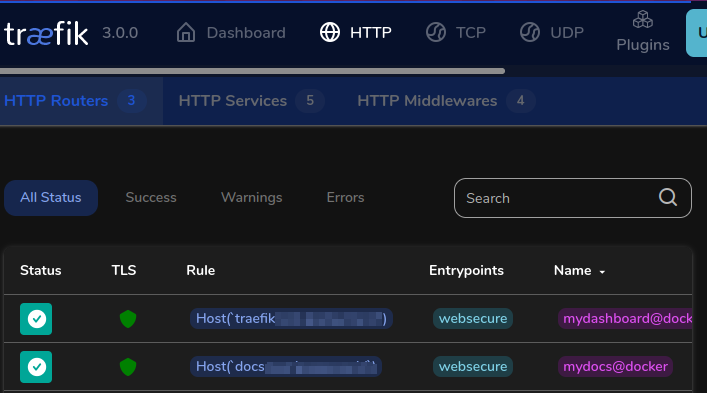This screenshot has height=393, width=707.
Task: Click the traefik logo
Action: pos(46,34)
